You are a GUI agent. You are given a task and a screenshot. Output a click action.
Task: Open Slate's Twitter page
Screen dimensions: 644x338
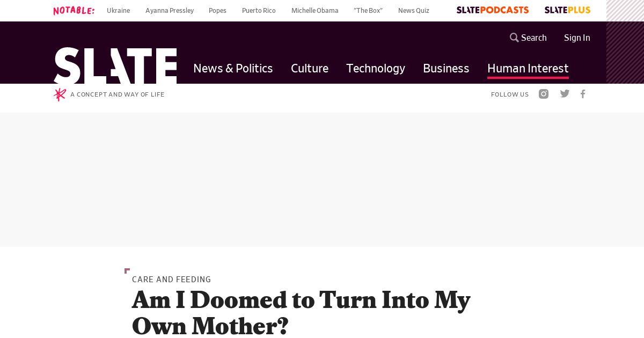565,94
